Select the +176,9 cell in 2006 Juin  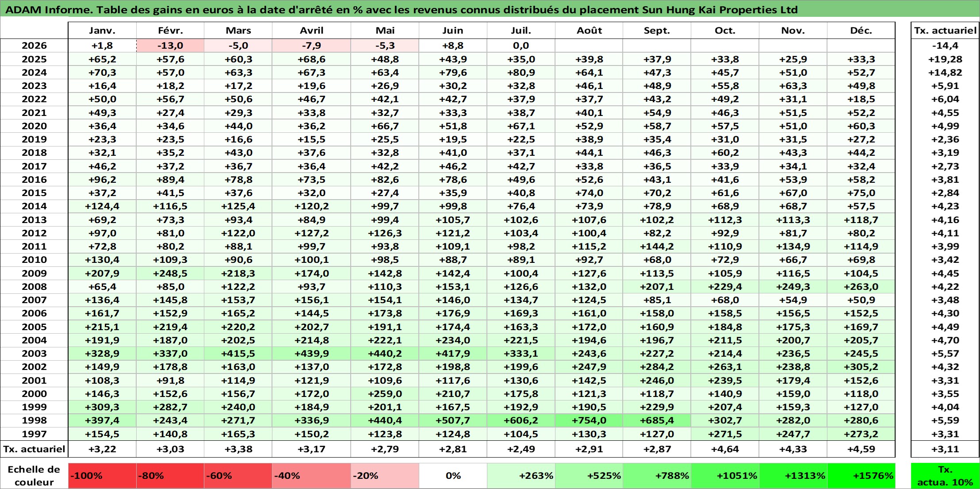coord(453,313)
